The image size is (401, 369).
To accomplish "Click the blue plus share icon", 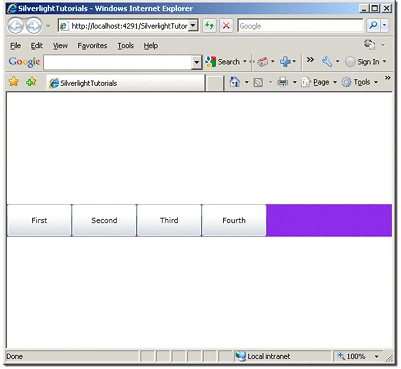I will [x=285, y=62].
